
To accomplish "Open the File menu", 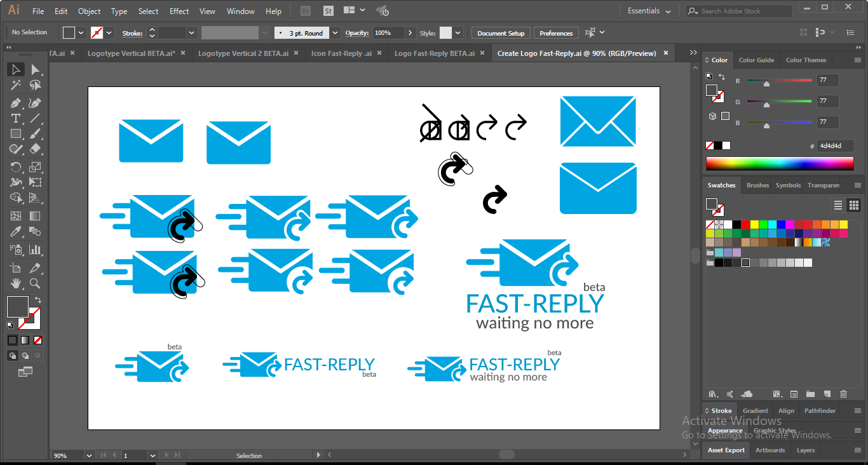I will [x=38, y=11].
